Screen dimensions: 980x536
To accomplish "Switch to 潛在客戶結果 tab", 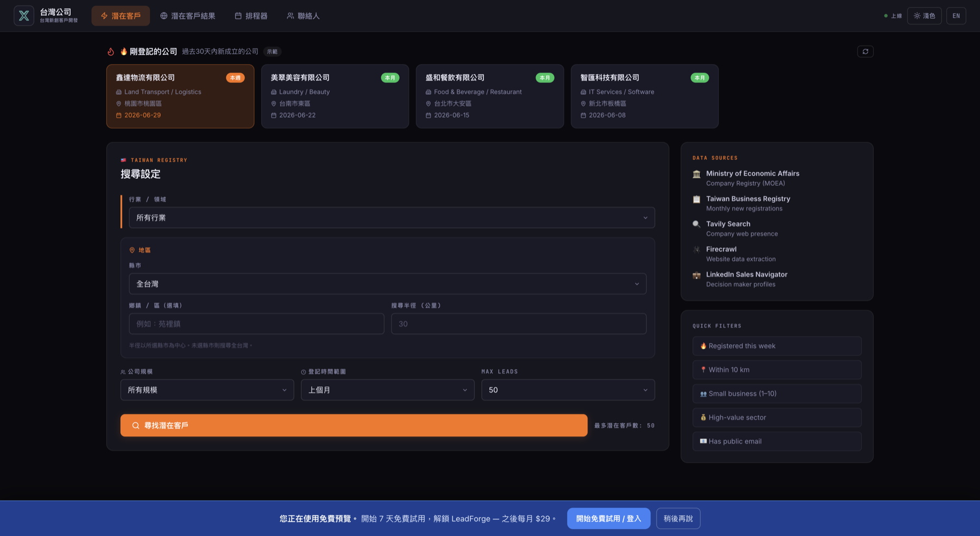I will click(187, 16).
